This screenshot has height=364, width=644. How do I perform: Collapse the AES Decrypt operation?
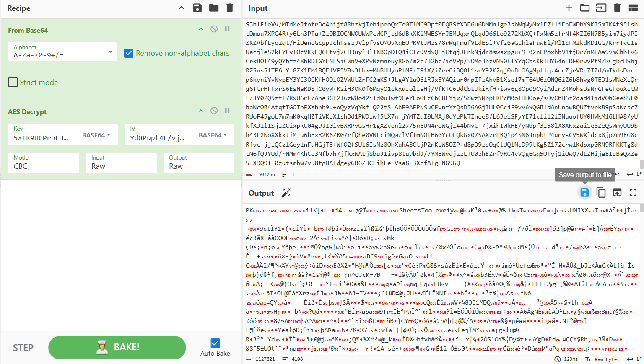click(201, 111)
